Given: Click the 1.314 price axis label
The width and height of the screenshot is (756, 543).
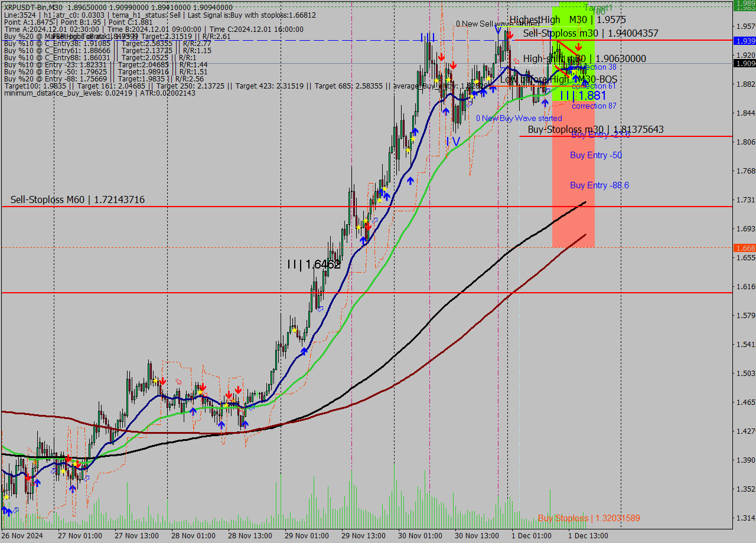Looking at the screenshot, I should 745,518.
